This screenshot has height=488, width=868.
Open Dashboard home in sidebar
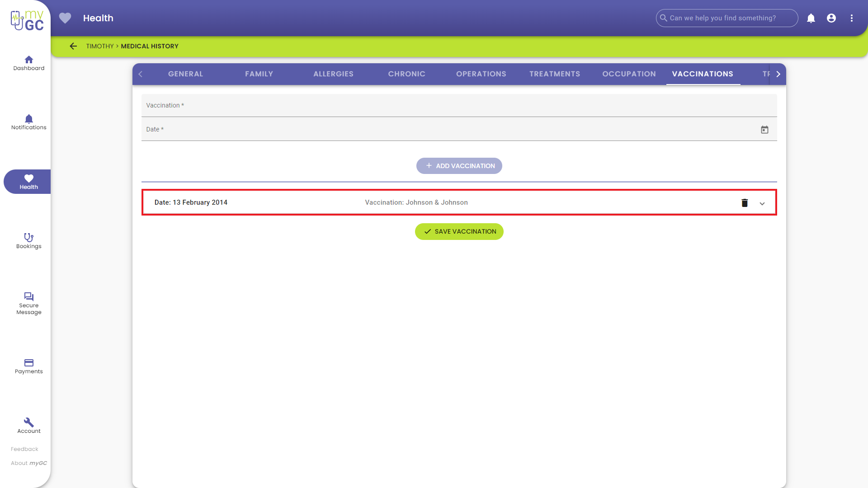pos(29,63)
